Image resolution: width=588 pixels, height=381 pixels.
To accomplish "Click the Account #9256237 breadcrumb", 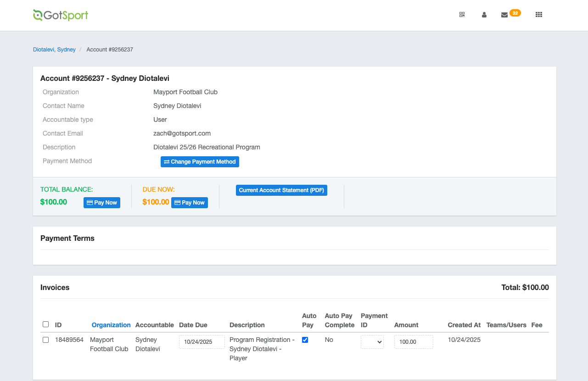I will (110, 50).
